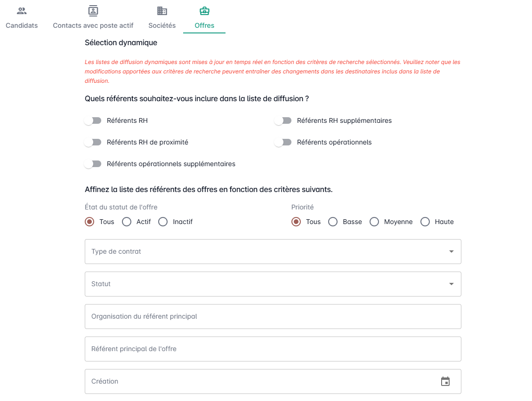The image size is (532, 401).
Task: Switch to the Sociétés tab label
Action: [162, 25]
